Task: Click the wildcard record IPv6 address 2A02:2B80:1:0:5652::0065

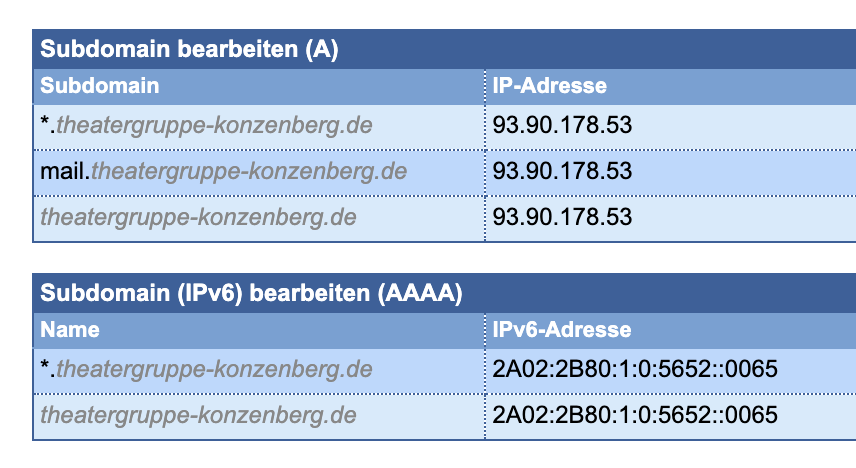Action: 635,370
